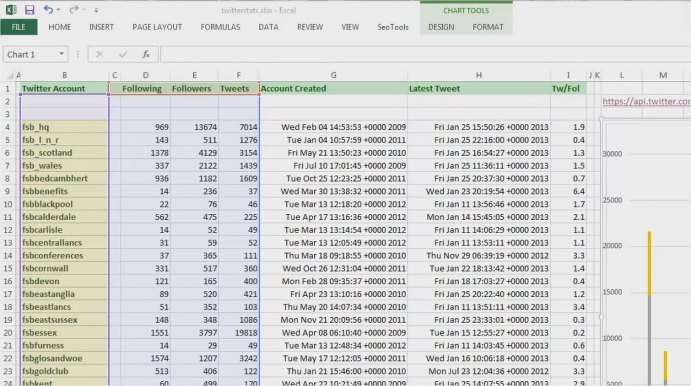This screenshot has height=386, width=691.
Task: Open the REVIEW tab
Action: [310, 27]
